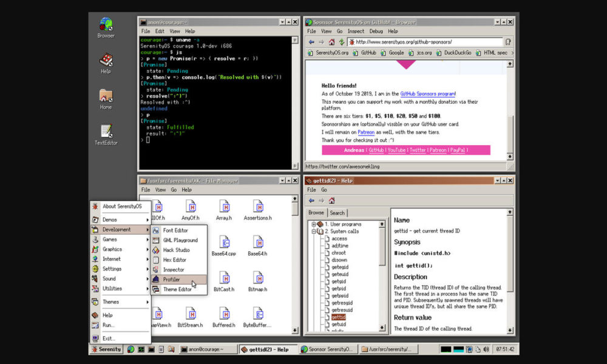Image resolution: width=607 pixels, height=364 pixels.
Task: Switch to the Search tab in Help
Action: click(x=337, y=213)
